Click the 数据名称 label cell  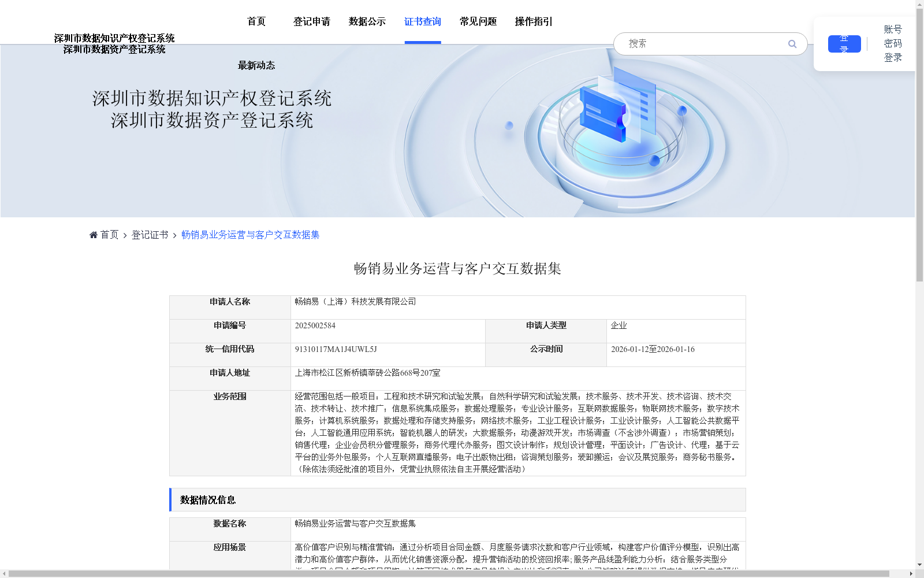[x=230, y=529]
